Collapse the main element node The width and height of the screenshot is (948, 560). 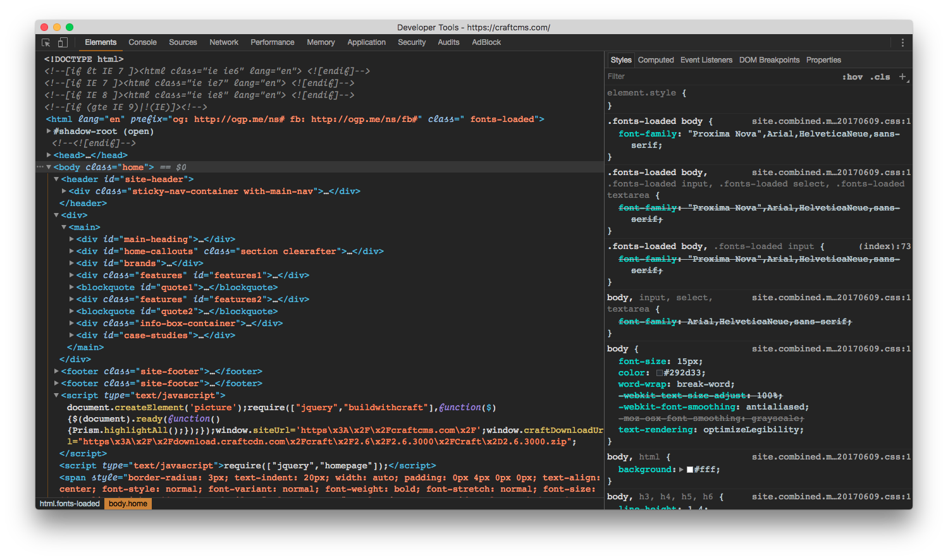click(64, 227)
